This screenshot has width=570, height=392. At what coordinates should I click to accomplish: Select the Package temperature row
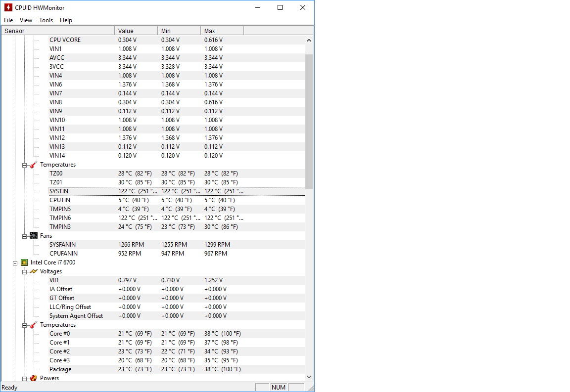click(x=177, y=369)
